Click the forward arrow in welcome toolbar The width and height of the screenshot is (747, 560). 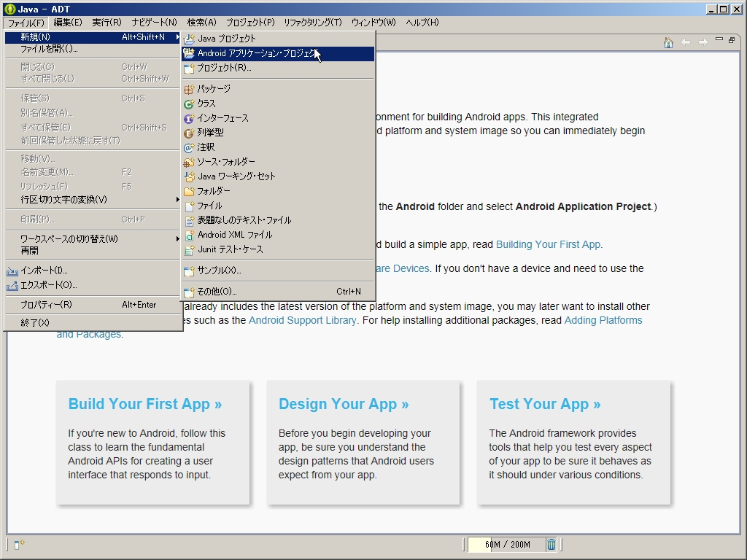click(703, 42)
